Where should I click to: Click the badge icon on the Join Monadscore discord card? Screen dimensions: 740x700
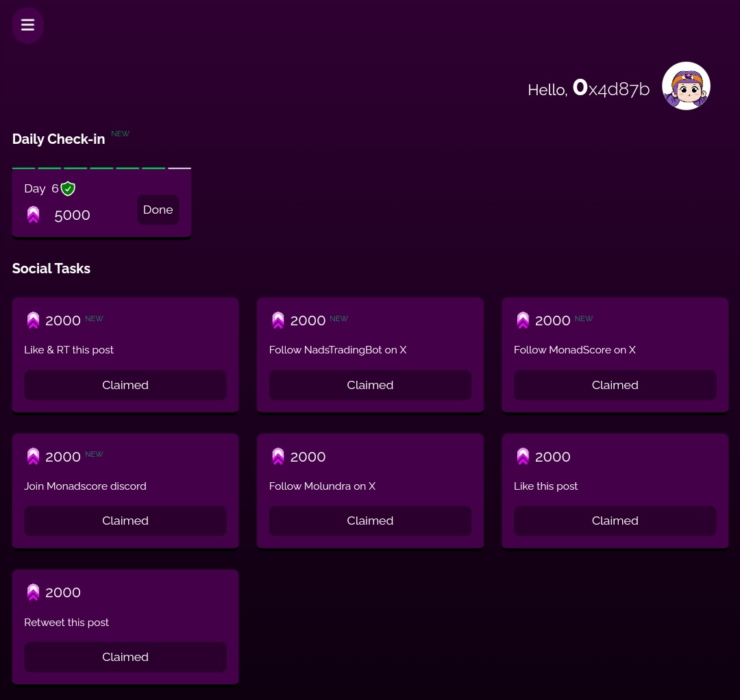click(33, 456)
